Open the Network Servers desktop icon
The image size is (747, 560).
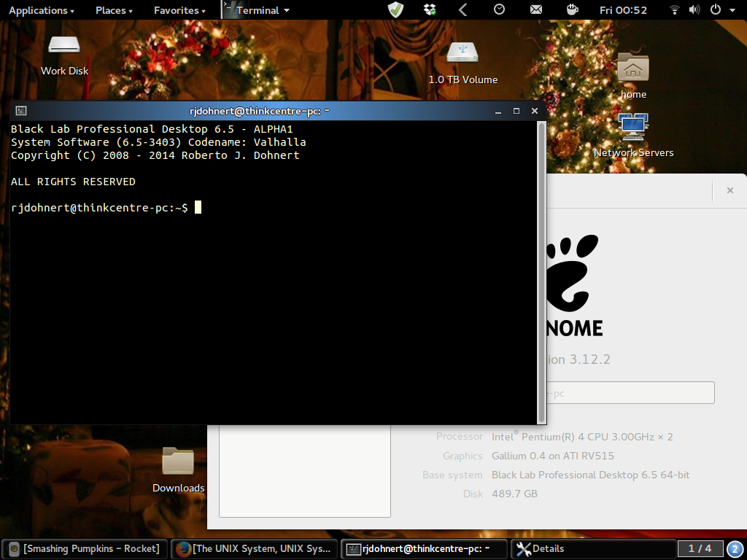pyautogui.click(x=633, y=126)
